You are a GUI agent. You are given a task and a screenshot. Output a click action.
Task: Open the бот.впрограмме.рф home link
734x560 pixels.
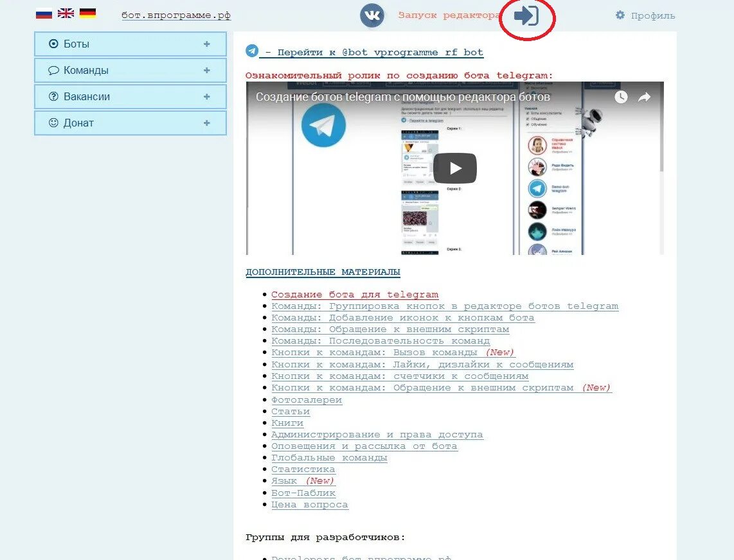(x=176, y=15)
